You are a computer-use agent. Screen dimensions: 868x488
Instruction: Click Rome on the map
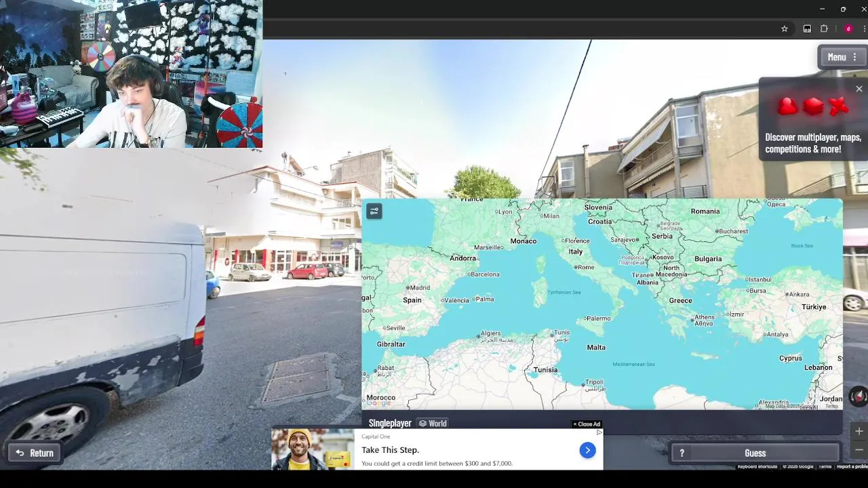tap(586, 267)
